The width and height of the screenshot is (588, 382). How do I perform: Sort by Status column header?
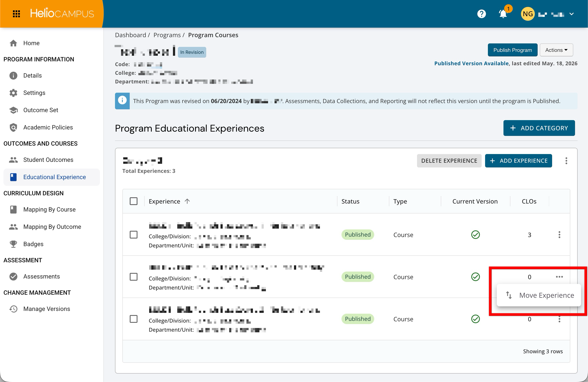(x=350, y=201)
